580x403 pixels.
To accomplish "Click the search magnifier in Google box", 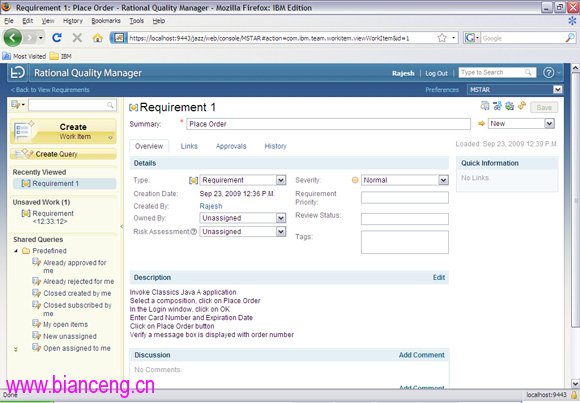I will 570,38.
